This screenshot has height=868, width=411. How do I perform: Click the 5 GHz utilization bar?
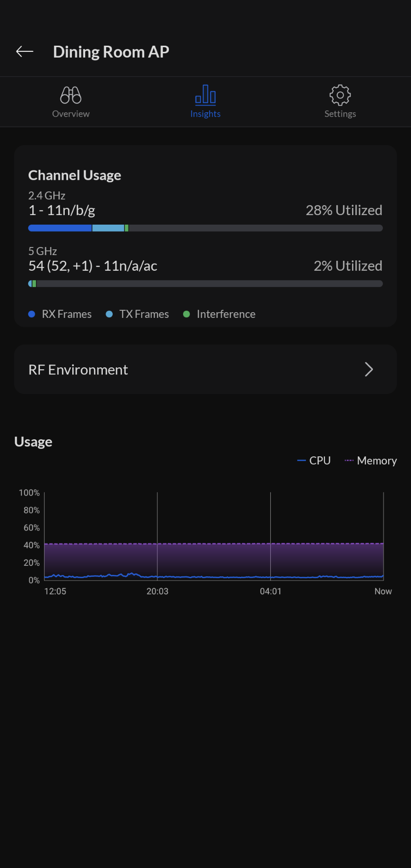pos(205,284)
